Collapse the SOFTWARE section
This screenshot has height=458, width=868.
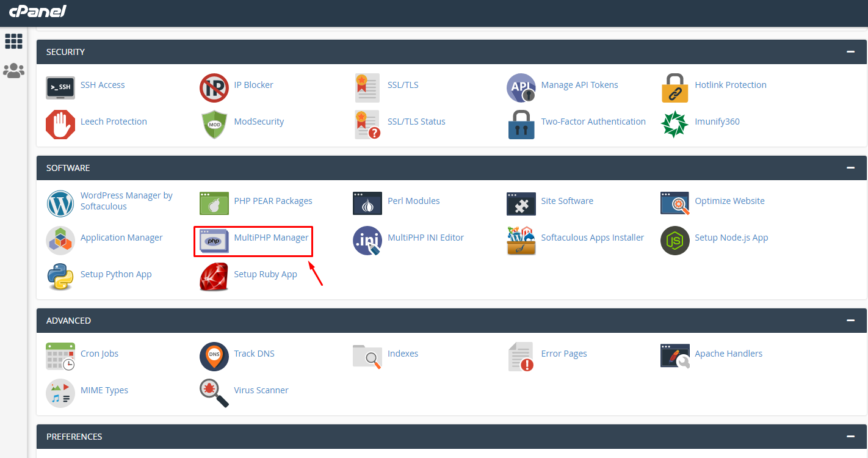tap(850, 167)
